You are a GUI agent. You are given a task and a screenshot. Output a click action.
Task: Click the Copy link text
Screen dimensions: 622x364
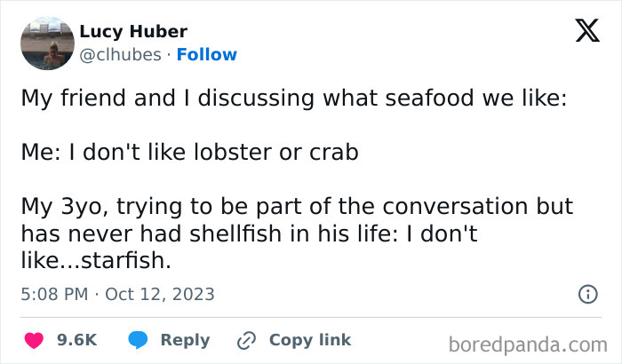[309, 340]
